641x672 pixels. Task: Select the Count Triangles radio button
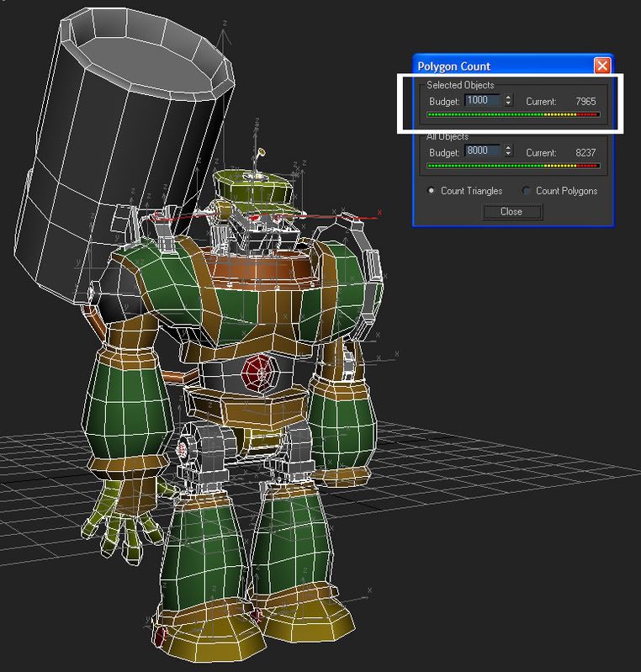[432, 191]
